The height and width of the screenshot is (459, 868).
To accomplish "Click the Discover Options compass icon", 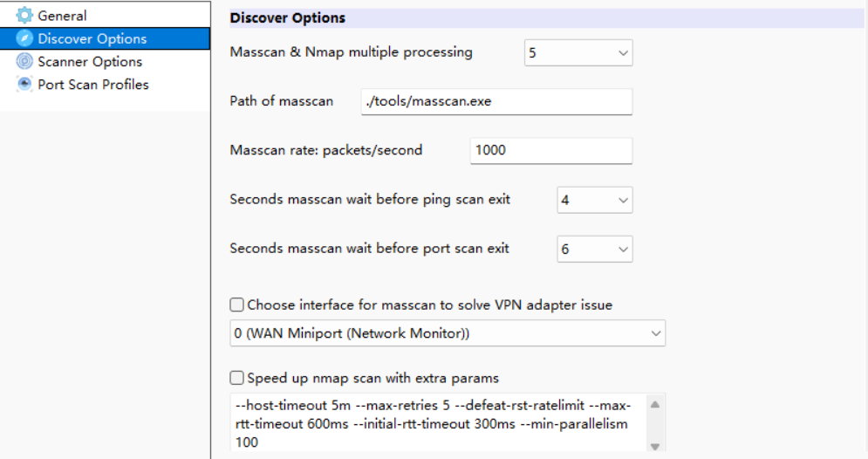I will tap(24, 38).
